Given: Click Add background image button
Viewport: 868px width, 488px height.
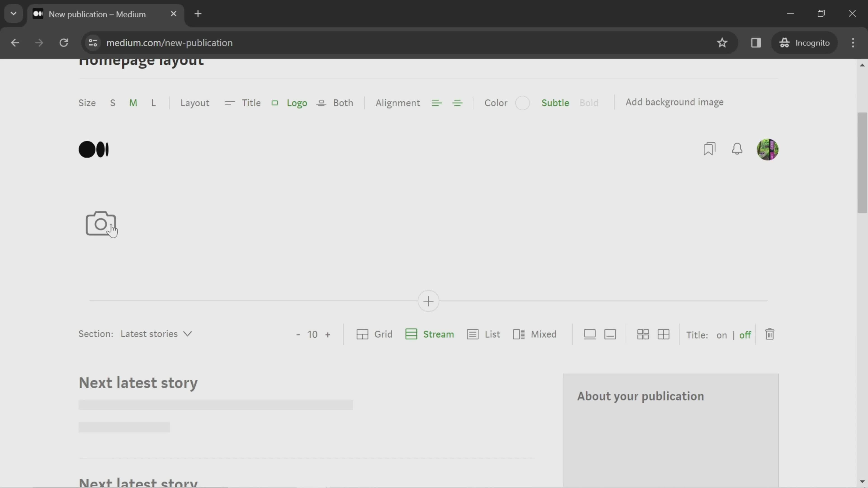Looking at the screenshot, I should click(674, 102).
